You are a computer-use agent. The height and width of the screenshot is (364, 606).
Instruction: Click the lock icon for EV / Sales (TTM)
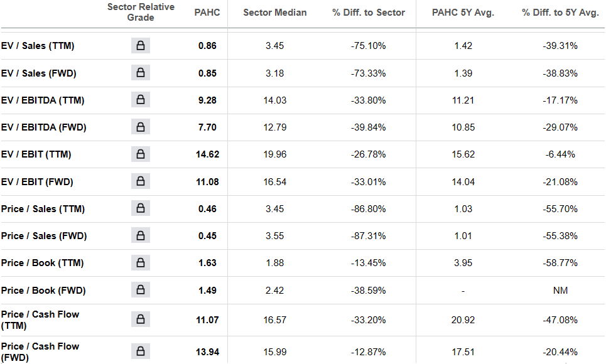pyautogui.click(x=141, y=46)
